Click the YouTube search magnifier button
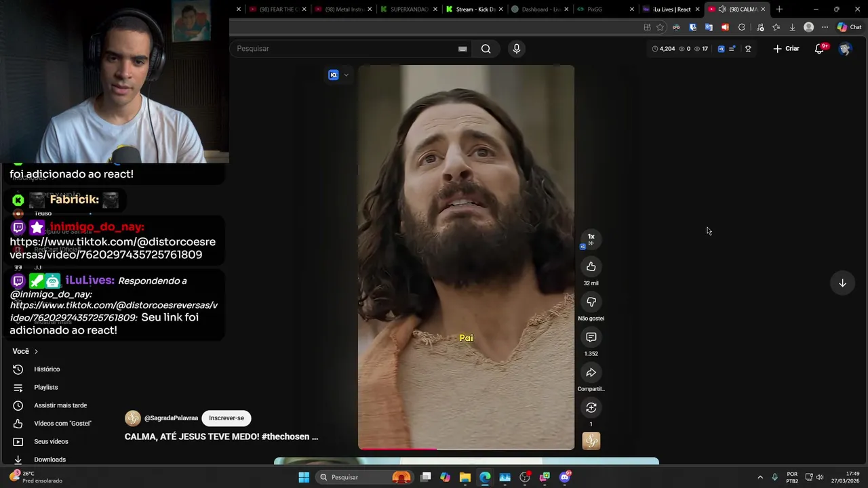 coord(486,49)
